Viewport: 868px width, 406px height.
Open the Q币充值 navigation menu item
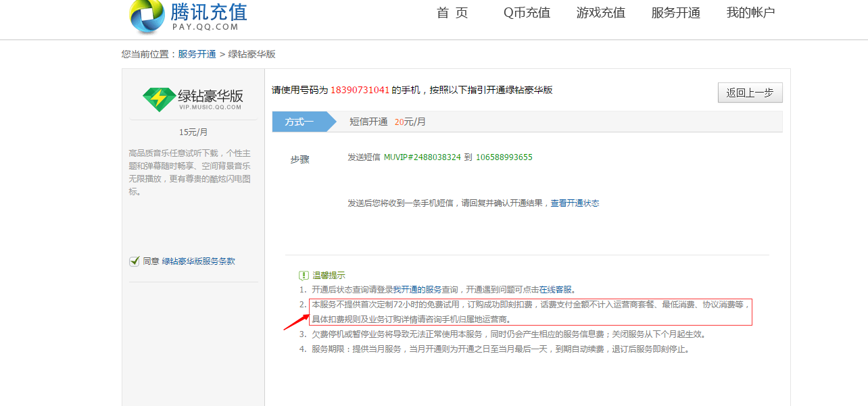pyautogui.click(x=527, y=12)
